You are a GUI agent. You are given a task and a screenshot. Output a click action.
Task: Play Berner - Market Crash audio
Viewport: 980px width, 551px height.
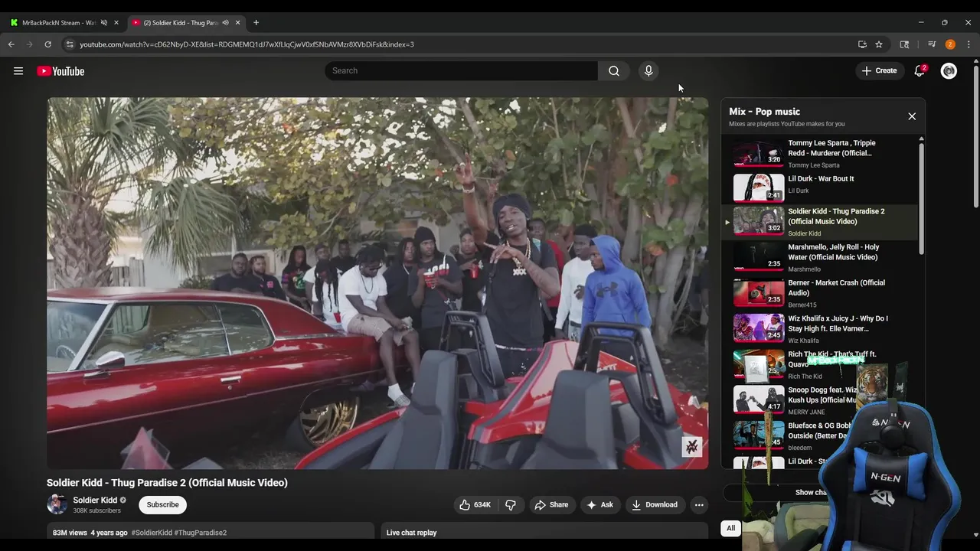(819, 293)
